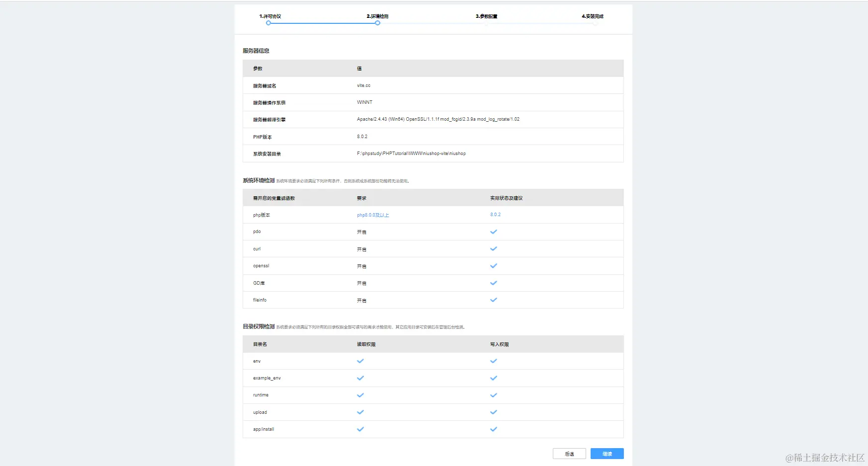Click upload directory write permission checkmark
Viewport: 868px width, 466px height.
494,412
